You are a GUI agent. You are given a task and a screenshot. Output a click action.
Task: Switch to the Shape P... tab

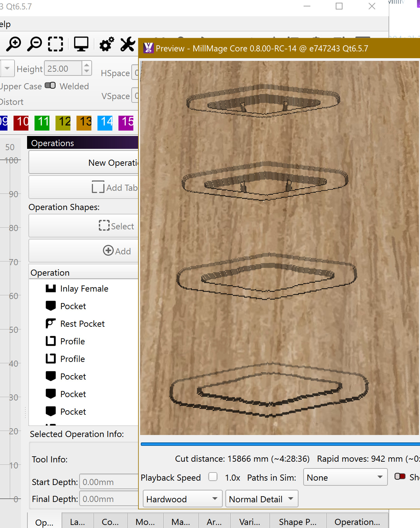pos(297,522)
